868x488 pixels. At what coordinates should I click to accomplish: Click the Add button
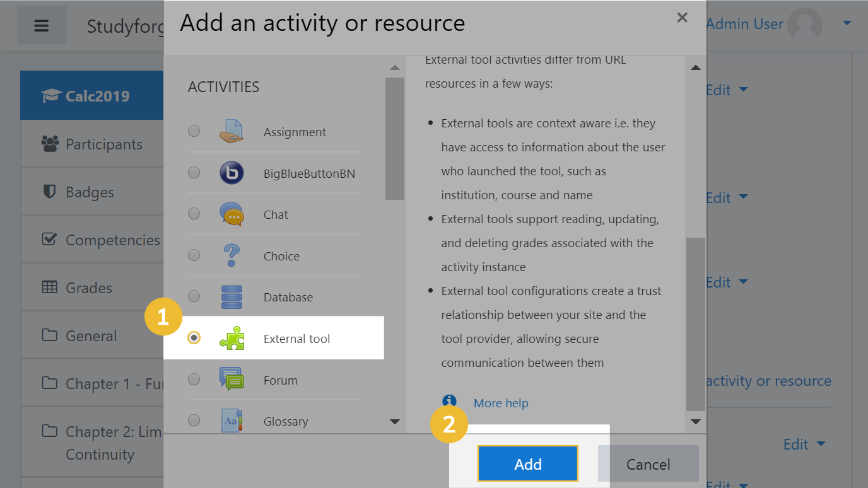coord(527,463)
